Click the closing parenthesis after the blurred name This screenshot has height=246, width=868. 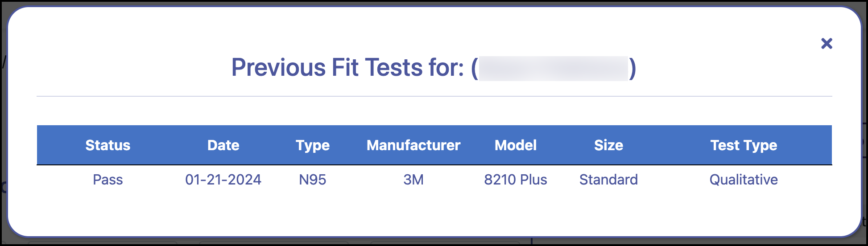632,68
